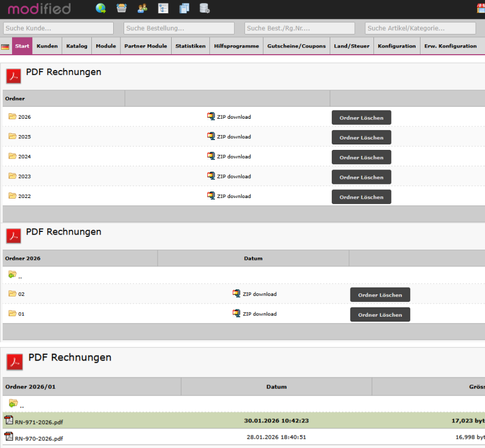Focus the Suche Artikel/Kategorie search field
Image resolution: width=485 pixels, height=448 pixels.
[x=420, y=28]
